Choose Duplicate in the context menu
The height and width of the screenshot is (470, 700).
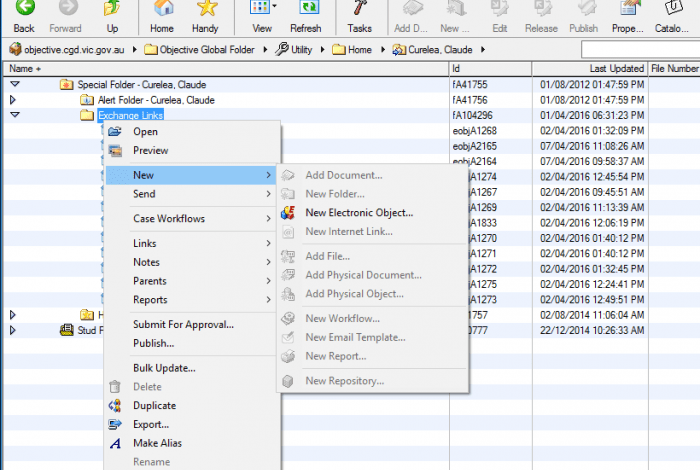pos(154,406)
